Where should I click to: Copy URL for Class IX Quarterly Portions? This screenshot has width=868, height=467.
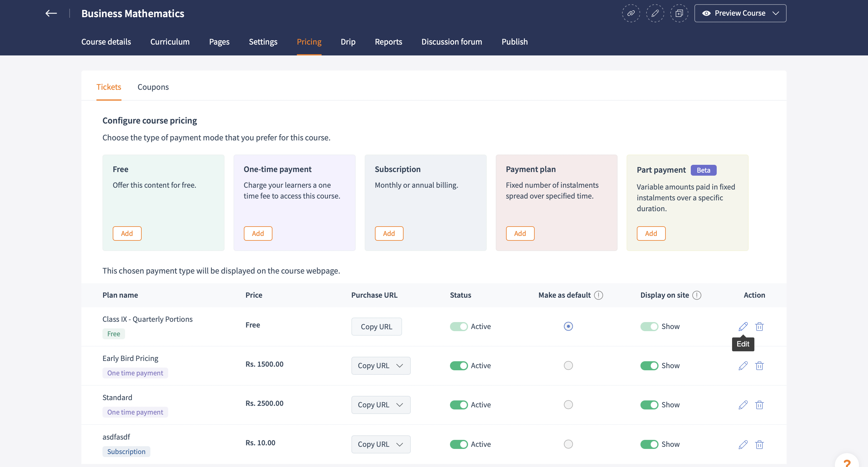coord(376,327)
